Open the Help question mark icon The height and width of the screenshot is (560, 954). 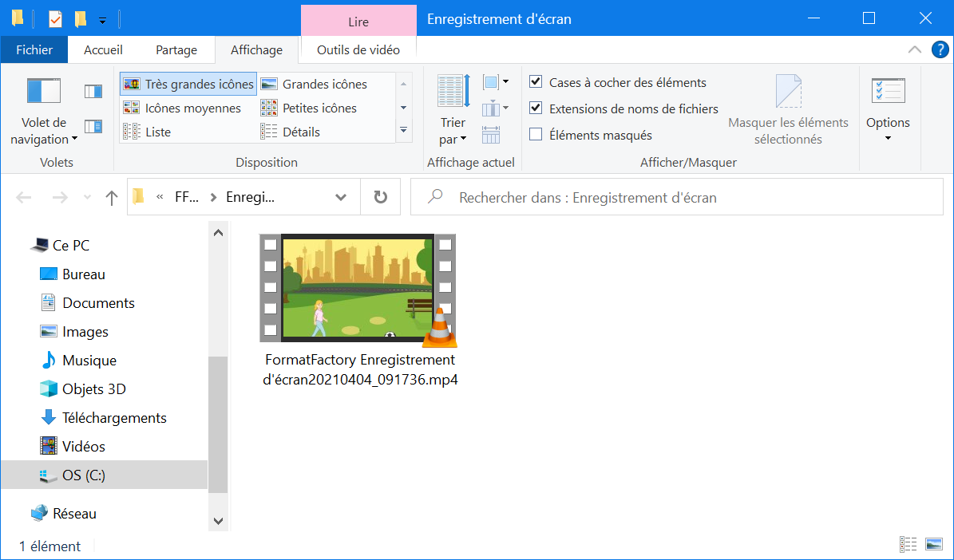(x=940, y=50)
